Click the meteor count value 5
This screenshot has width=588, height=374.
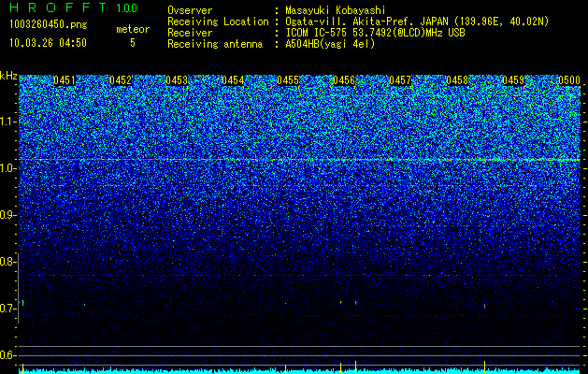tap(133, 43)
